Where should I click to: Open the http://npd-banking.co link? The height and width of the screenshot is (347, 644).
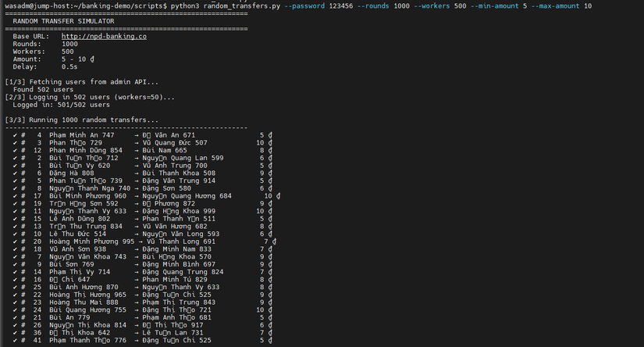(x=104, y=36)
